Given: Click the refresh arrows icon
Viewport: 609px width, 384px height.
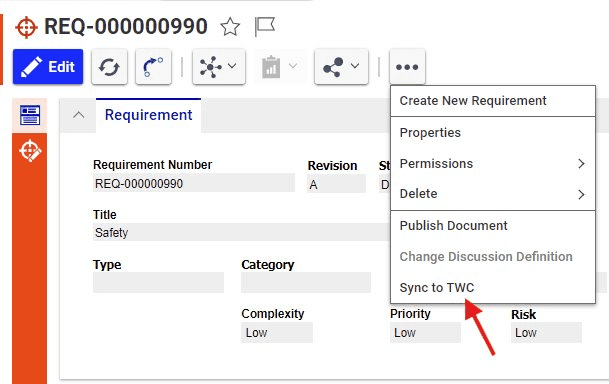Looking at the screenshot, I should (x=109, y=67).
